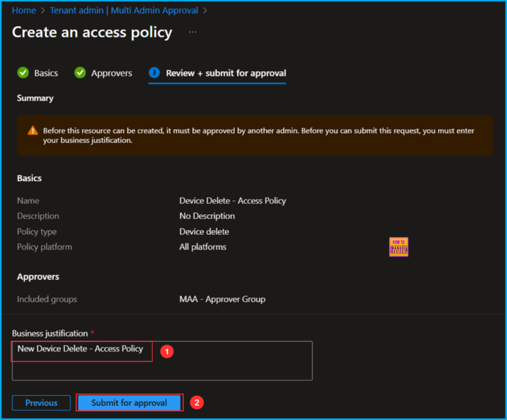Open Tenant admin | Multi Admin Approval breadcrumb

124,10
